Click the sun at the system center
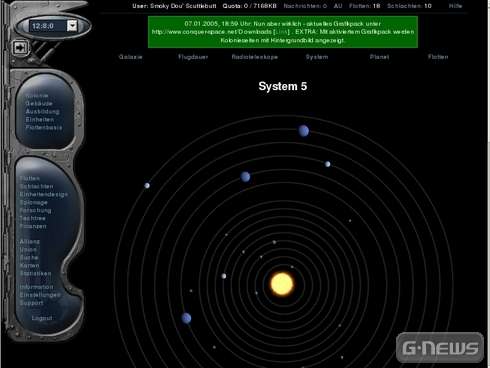 282,284
